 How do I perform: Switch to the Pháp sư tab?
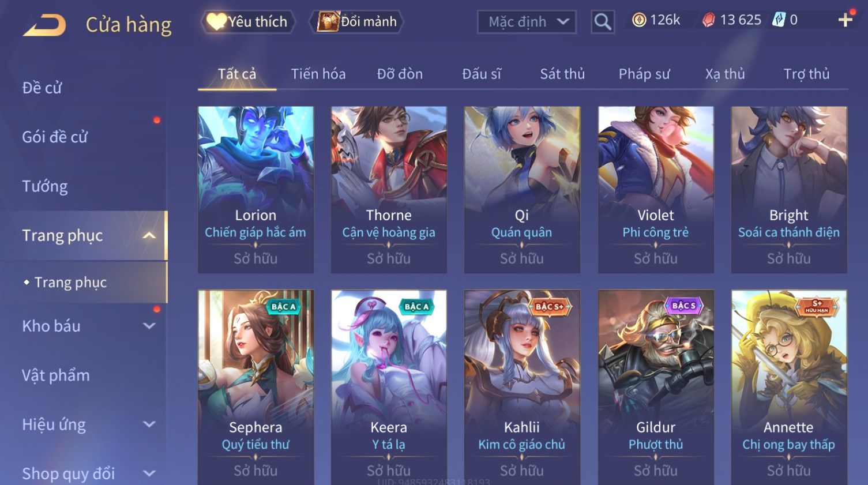pyautogui.click(x=644, y=74)
